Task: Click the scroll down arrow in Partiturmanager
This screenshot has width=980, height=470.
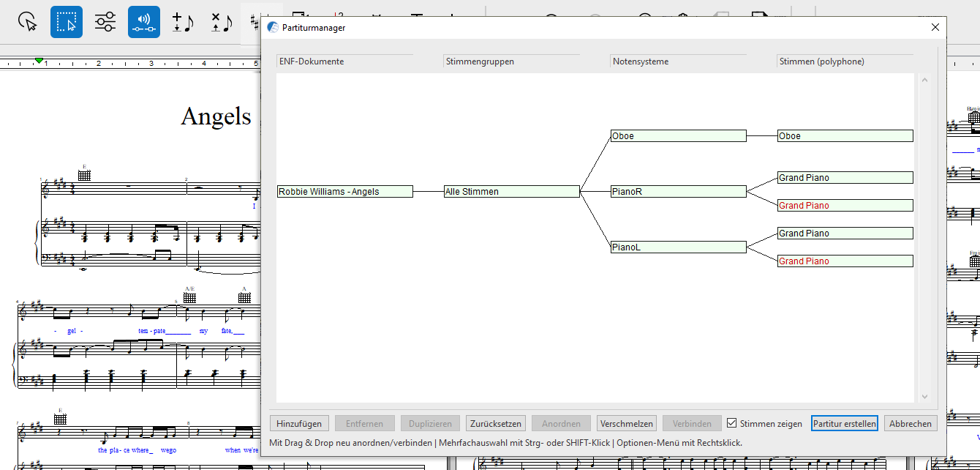Action: (924, 396)
